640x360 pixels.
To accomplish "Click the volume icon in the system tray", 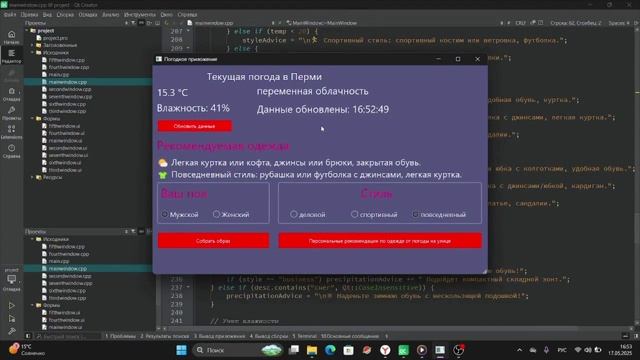I will coord(588,350).
